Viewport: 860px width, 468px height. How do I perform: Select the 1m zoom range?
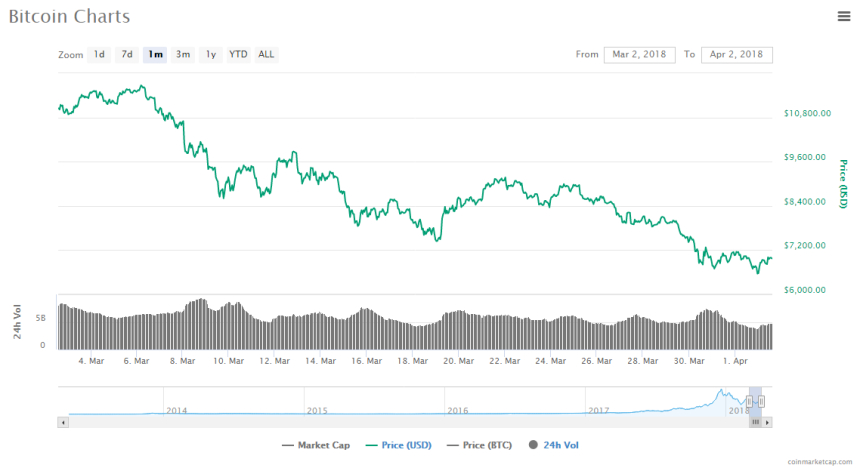tap(155, 54)
